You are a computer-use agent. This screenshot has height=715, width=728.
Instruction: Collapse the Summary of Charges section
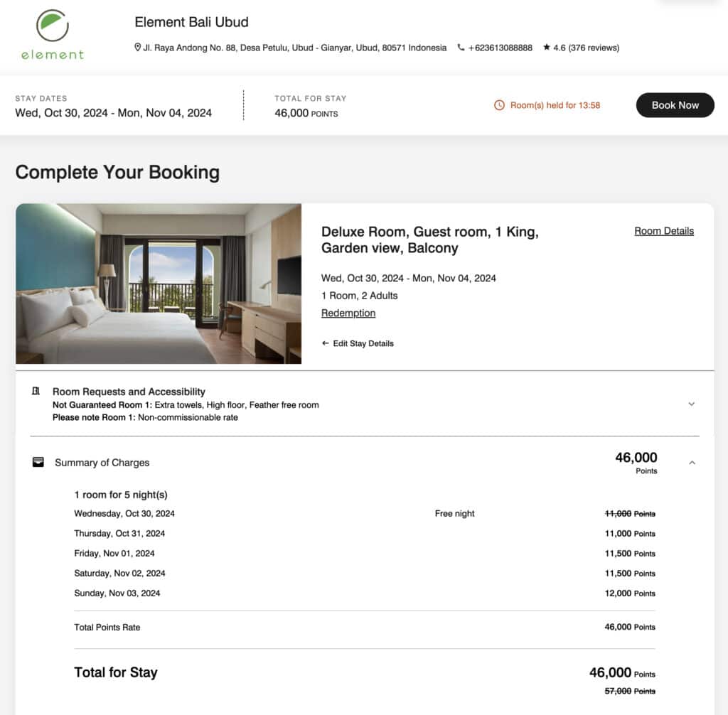point(692,463)
